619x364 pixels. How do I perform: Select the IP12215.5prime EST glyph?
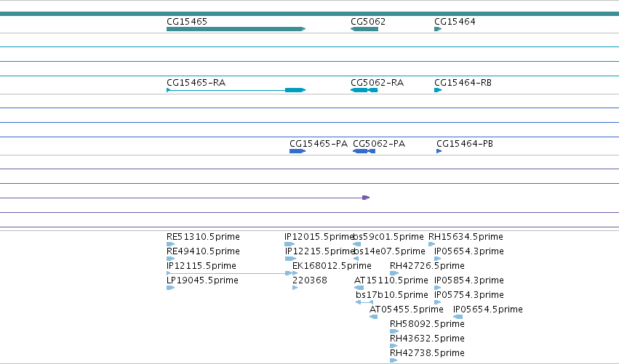tap(290, 259)
